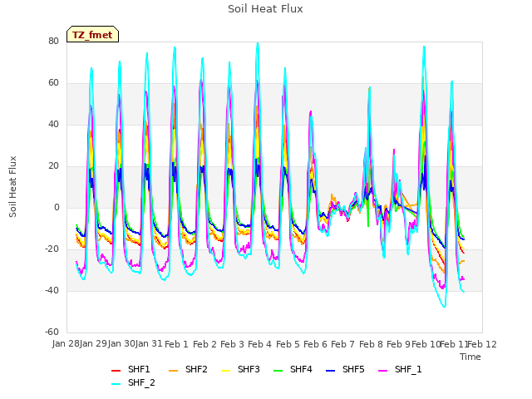Click the -60 y-axis tick label
The width and height of the screenshot is (532, 399).
52,332
